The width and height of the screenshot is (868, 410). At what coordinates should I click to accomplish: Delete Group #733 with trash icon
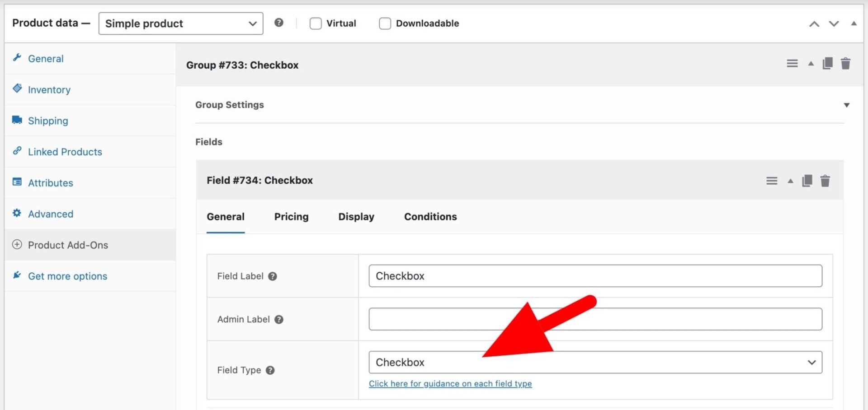coord(845,64)
